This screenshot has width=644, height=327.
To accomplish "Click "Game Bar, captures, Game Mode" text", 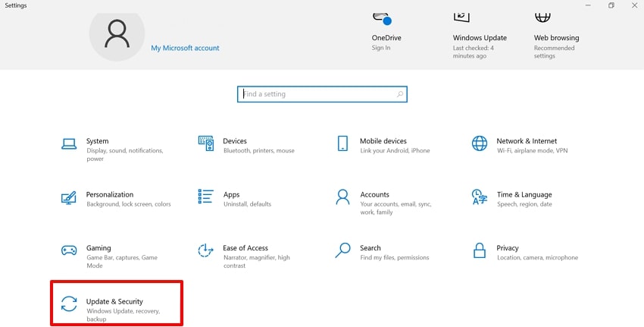I will coord(122,262).
